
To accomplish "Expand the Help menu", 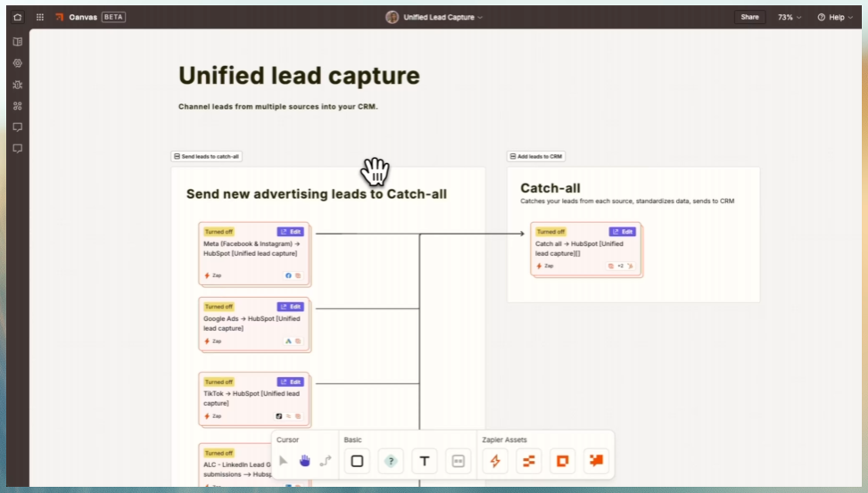I will 835,17.
